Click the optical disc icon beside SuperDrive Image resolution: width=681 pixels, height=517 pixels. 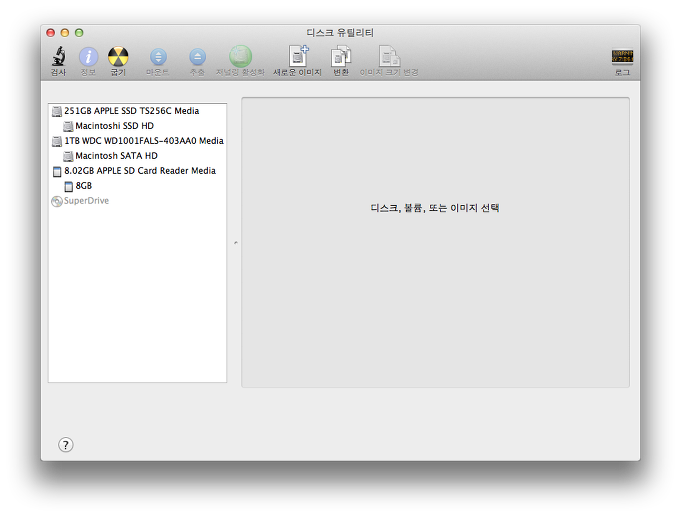coord(57,201)
